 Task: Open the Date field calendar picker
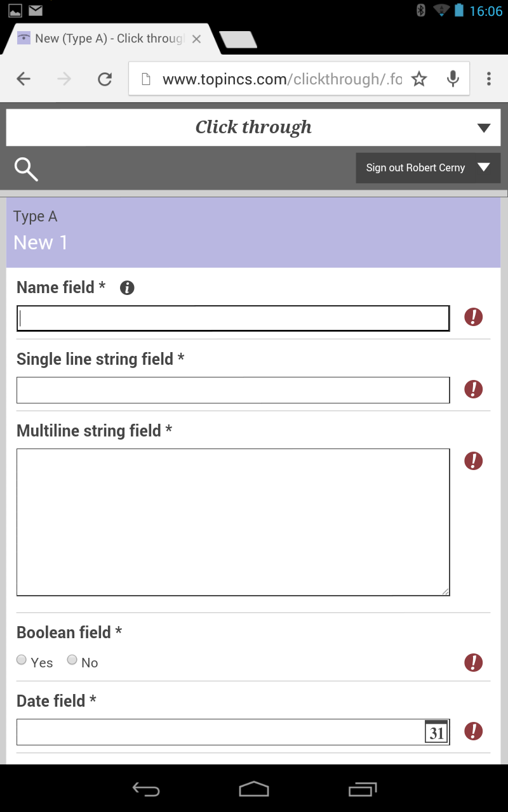(x=436, y=732)
